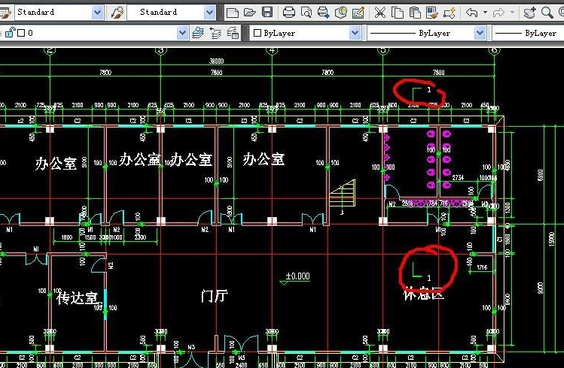Open the linetype ByLayer dropdown
564x368 pixels.
pos(479,33)
